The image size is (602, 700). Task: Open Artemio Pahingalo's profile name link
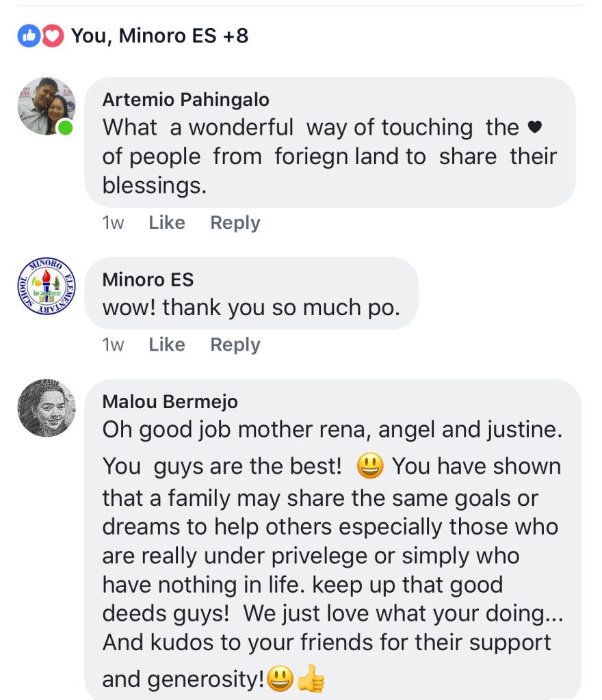pos(185,100)
